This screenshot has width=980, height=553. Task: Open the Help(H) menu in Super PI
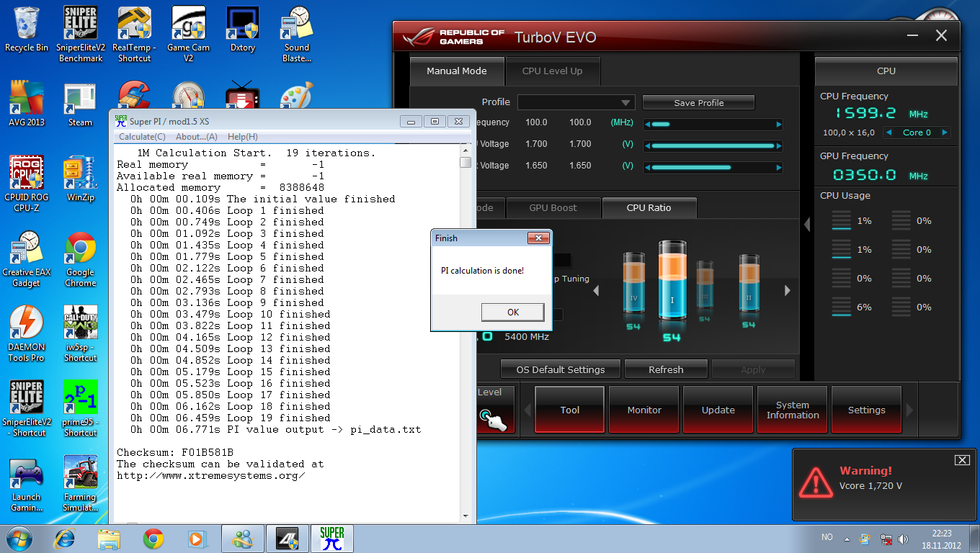coord(242,137)
